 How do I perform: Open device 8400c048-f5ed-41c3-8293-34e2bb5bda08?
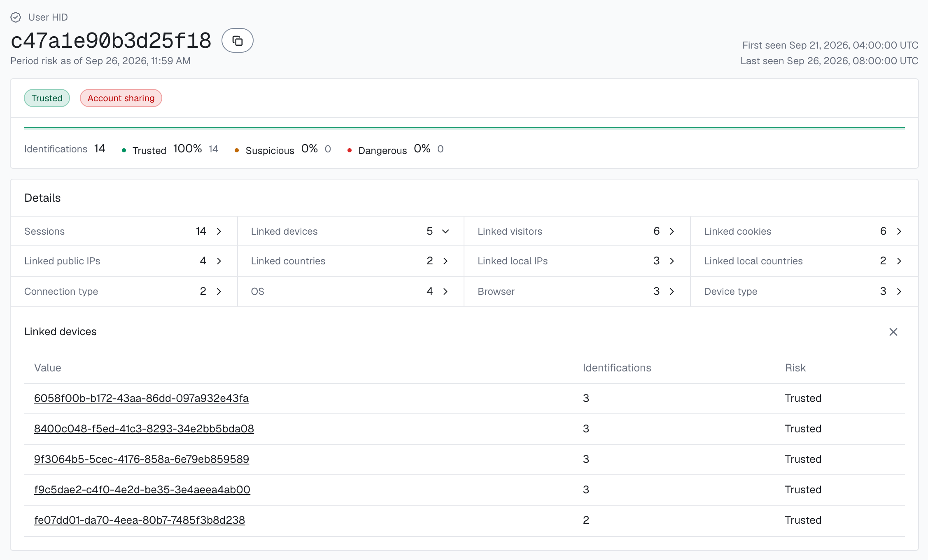tap(144, 429)
